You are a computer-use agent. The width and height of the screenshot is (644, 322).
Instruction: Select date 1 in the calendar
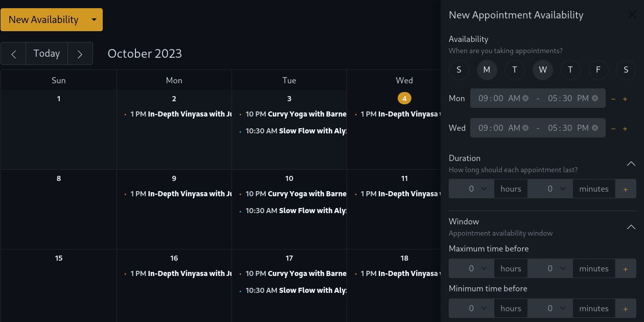pyautogui.click(x=59, y=99)
